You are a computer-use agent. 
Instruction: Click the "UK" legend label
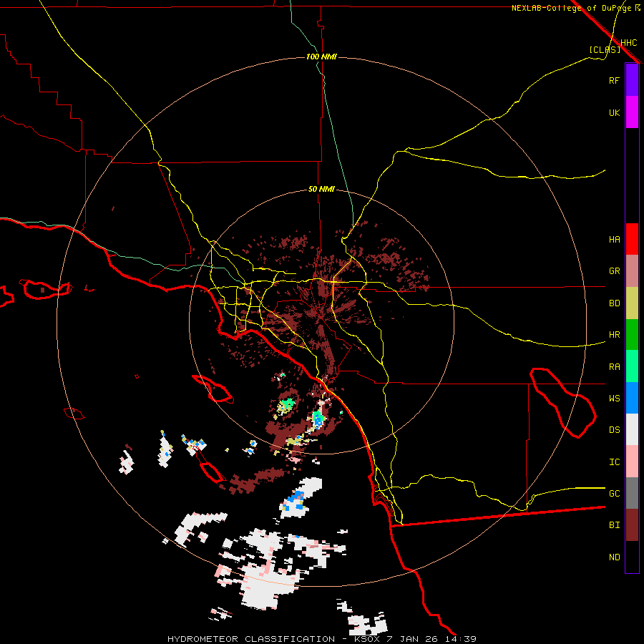(x=614, y=112)
